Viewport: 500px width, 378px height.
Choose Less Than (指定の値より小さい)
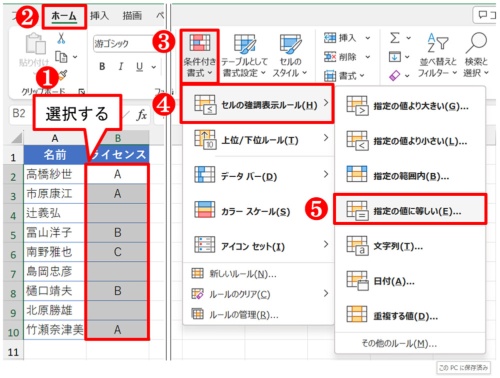[x=410, y=141]
